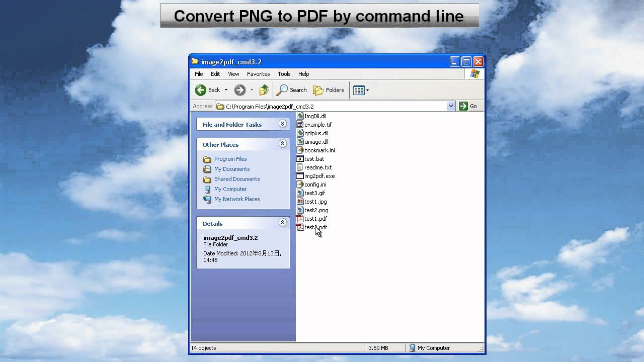Go up one folder level icon
The height and width of the screenshot is (362, 644).
tap(264, 90)
